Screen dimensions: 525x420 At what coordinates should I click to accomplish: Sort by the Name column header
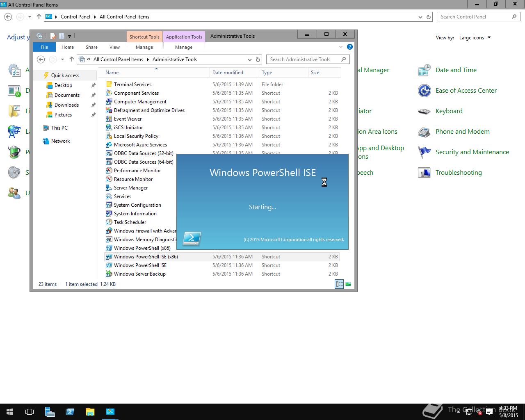tap(156, 73)
